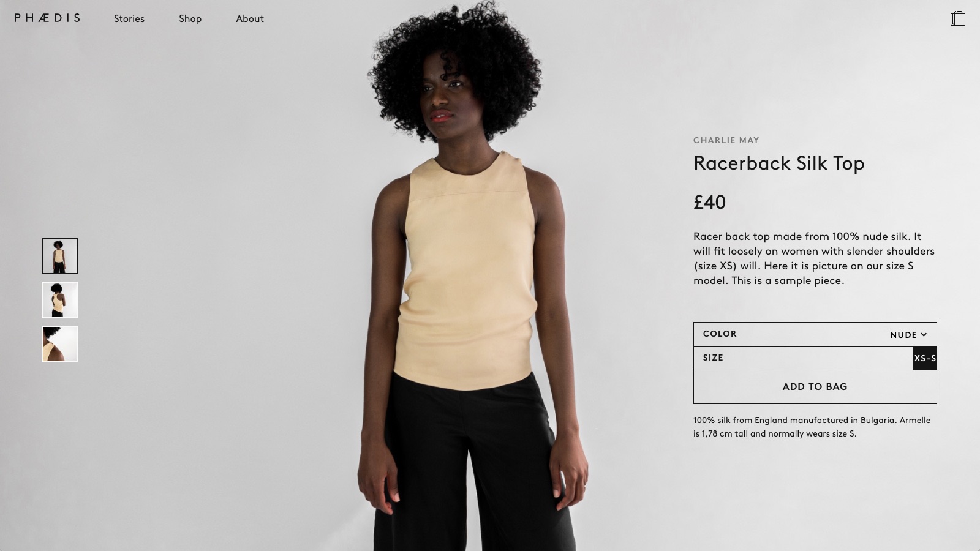Open the Stories menu item
Viewport: 980px width, 551px height.
[x=129, y=18]
